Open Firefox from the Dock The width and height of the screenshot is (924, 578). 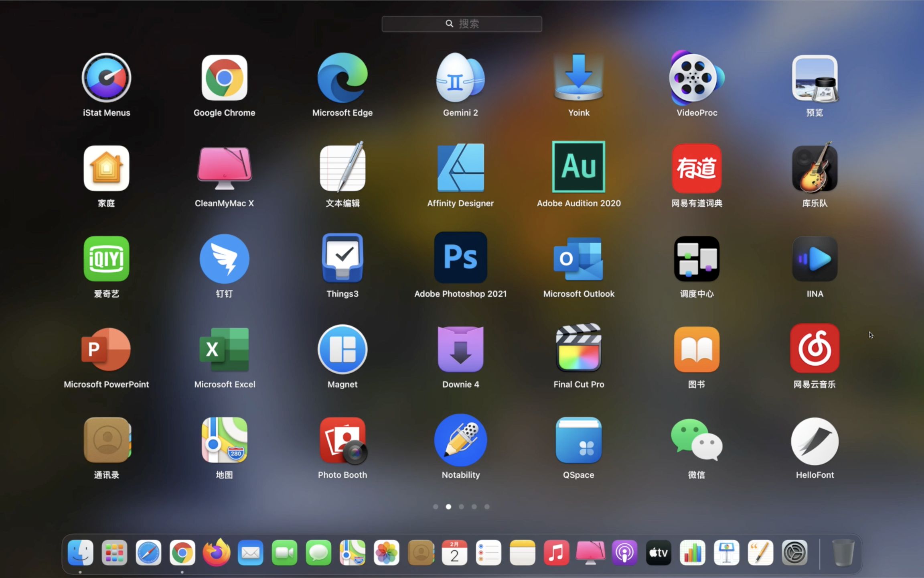pyautogui.click(x=216, y=553)
